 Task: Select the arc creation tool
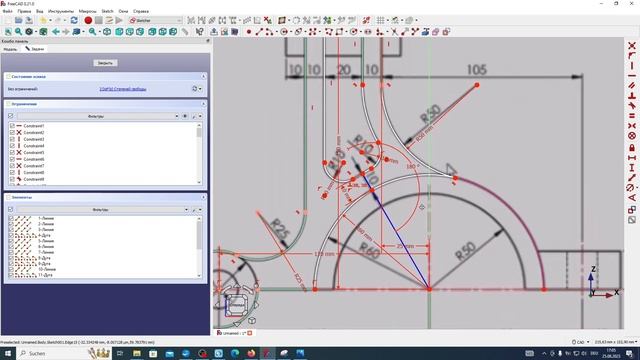tap(269, 32)
